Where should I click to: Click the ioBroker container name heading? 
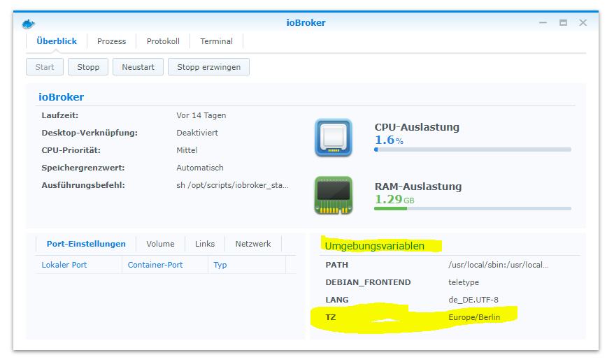coord(61,97)
